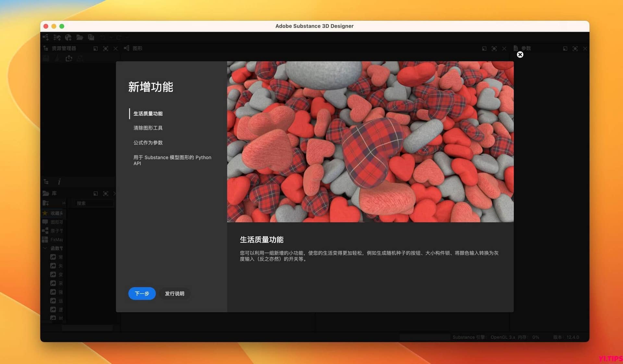
Task: Open the library panel overflow chevron
Action: pos(115,194)
